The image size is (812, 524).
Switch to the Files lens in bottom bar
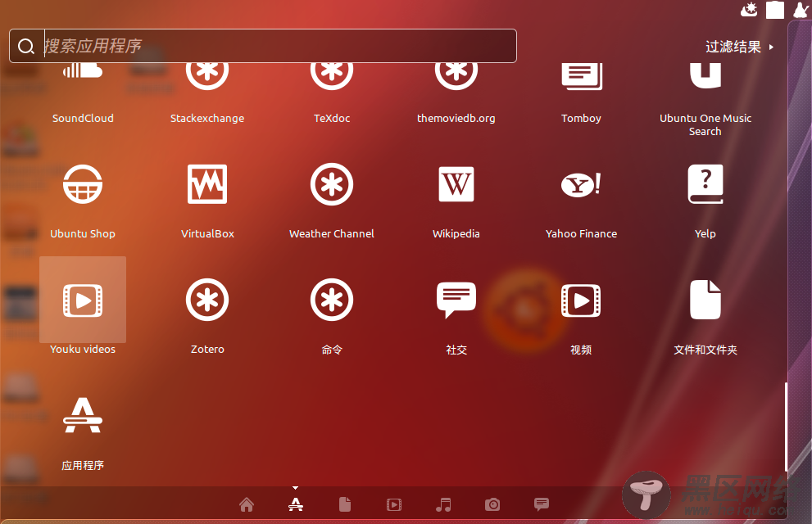[345, 504]
